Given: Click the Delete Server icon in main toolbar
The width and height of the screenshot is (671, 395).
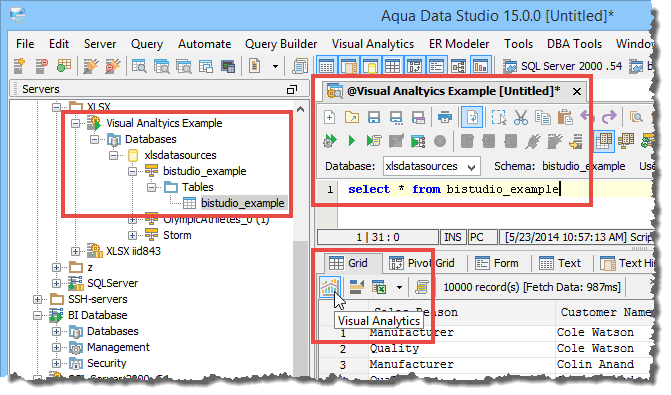Looking at the screenshot, I should pyautogui.click(x=42, y=66).
